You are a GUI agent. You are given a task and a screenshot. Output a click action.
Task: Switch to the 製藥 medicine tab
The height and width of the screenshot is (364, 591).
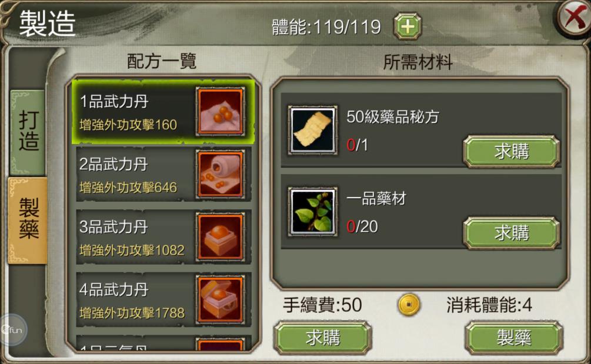tap(28, 220)
